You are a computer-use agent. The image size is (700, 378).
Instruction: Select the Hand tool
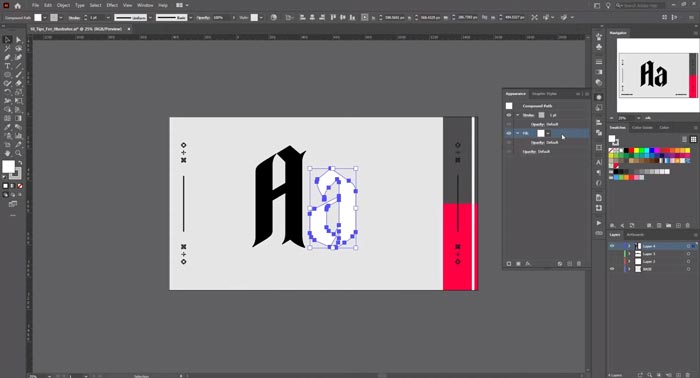coord(7,153)
